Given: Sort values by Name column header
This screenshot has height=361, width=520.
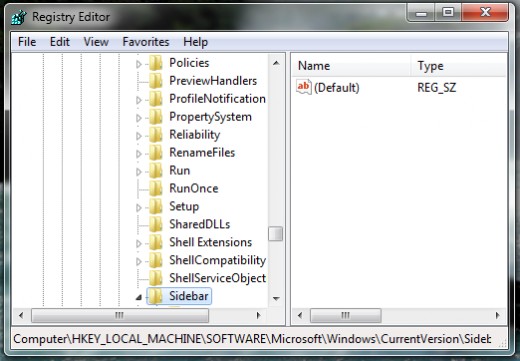Looking at the screenshot, I should pos(352,66).
